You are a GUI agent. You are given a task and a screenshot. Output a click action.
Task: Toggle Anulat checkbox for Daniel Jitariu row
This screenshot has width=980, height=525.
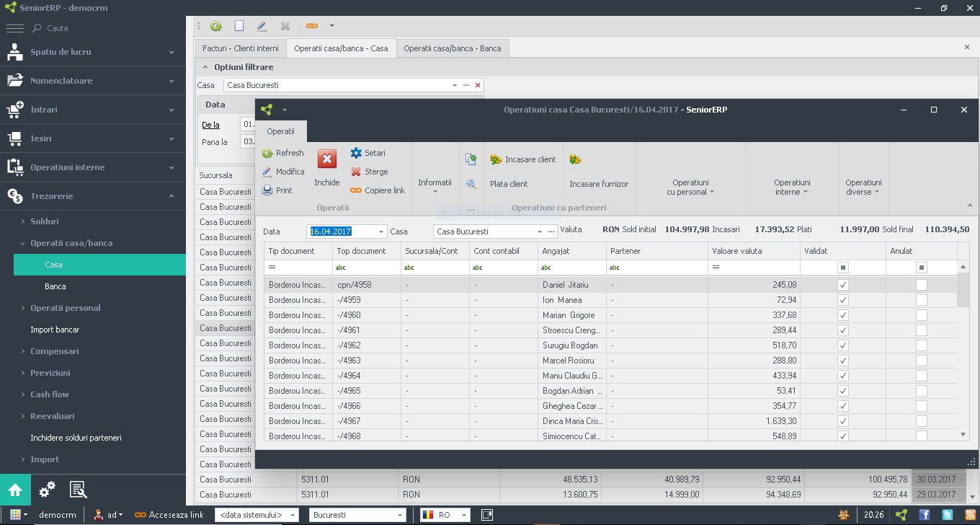tap(921, 285)
